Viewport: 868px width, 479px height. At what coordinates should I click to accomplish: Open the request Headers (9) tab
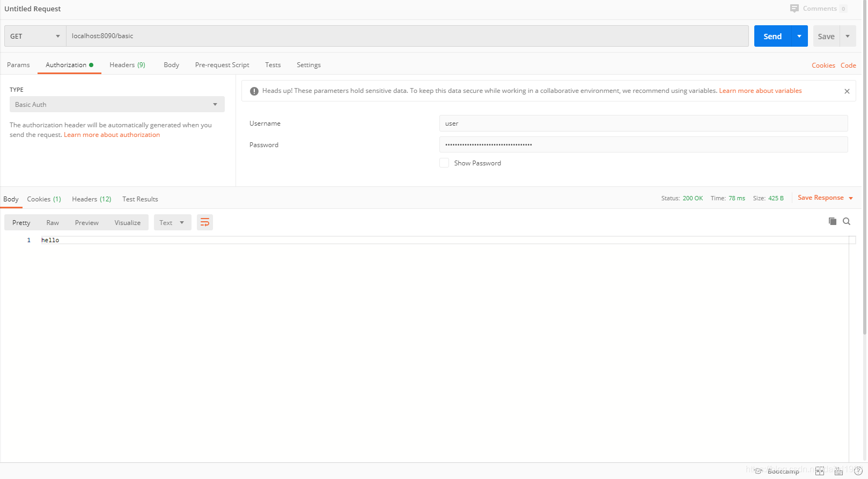(127, 65)
